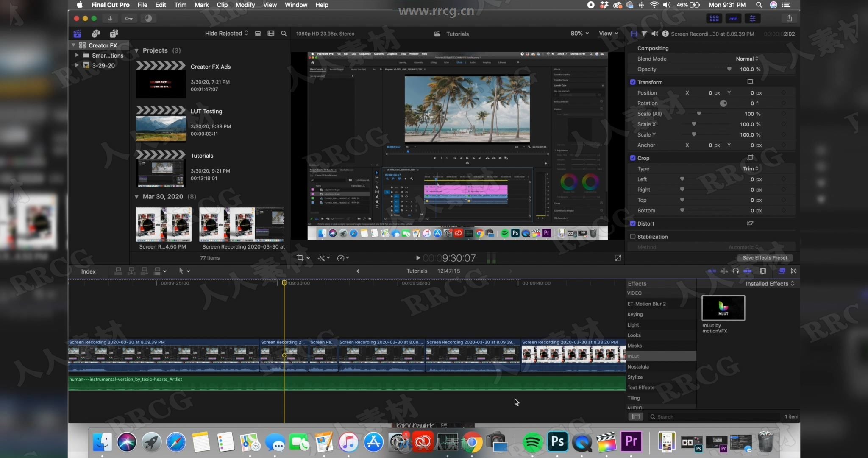This screenshot has height=458, width=868.
Task: Open the Background Tasks circle icon
Action: [148, 18]
